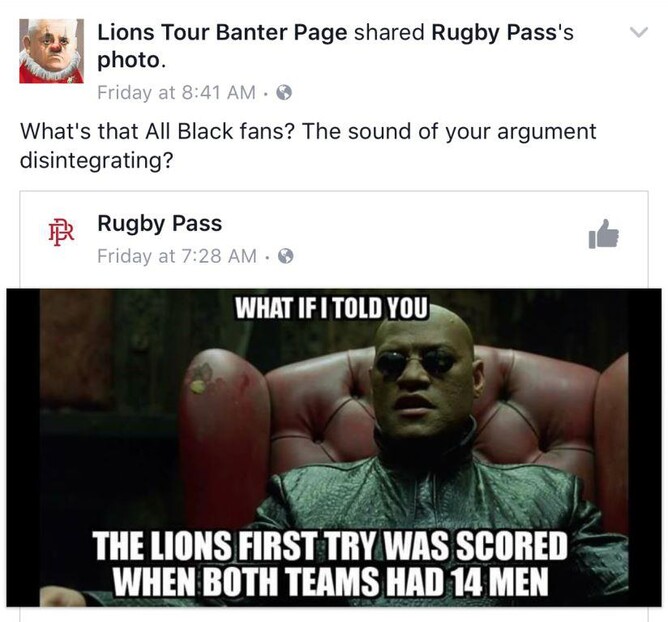
Task: Click the public globe icon beside 8:41 AM
Action: pyautogui.click(x=284, y=92)
